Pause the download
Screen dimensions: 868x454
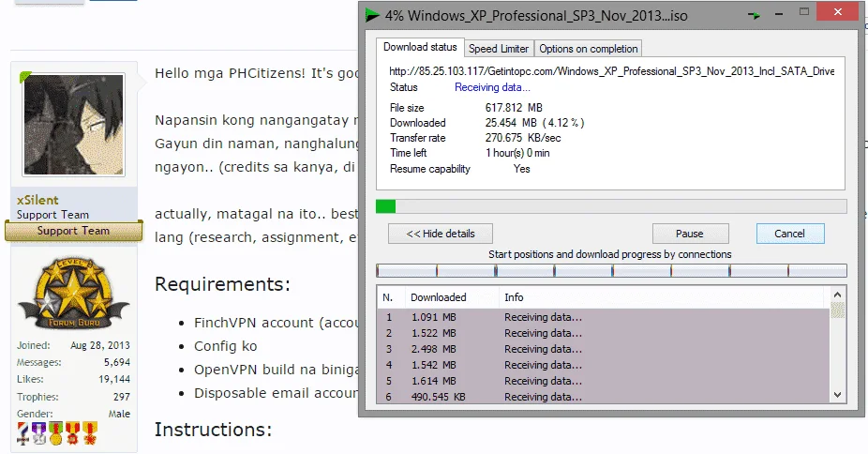690,234
